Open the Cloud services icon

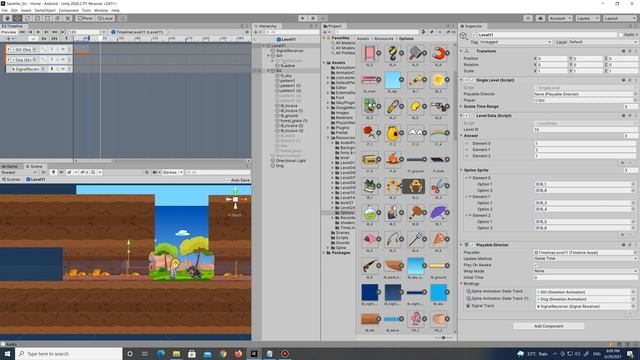click(540, 18)
